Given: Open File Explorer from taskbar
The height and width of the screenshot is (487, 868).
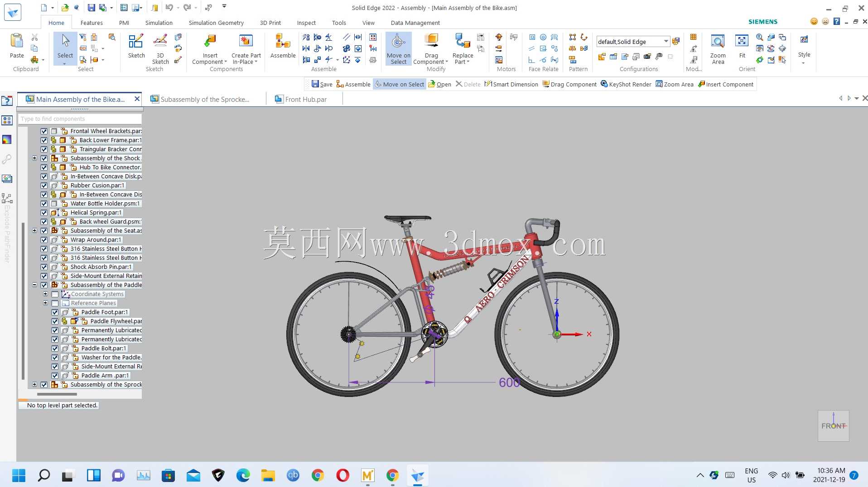Looking at the screenshot, I should coord(268,475).
